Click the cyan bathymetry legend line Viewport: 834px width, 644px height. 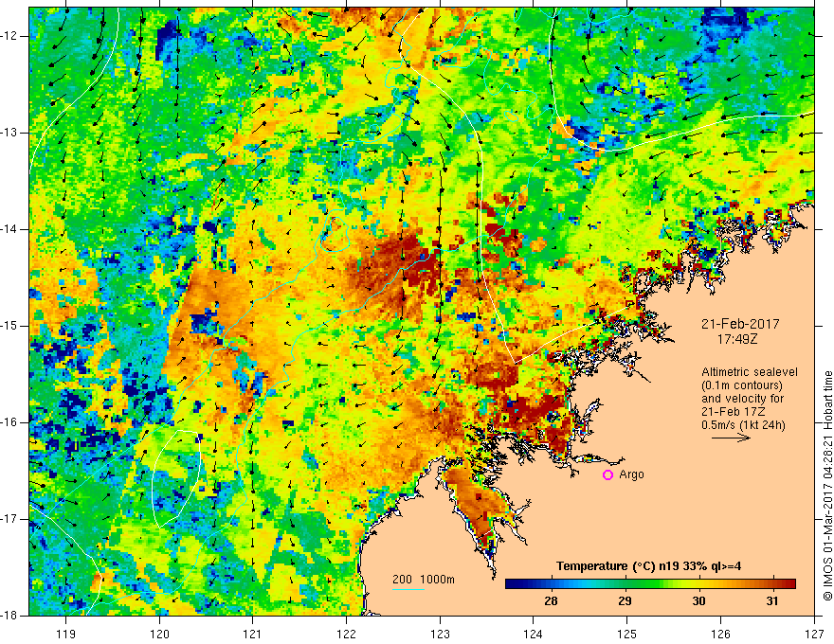click(408, 589)
